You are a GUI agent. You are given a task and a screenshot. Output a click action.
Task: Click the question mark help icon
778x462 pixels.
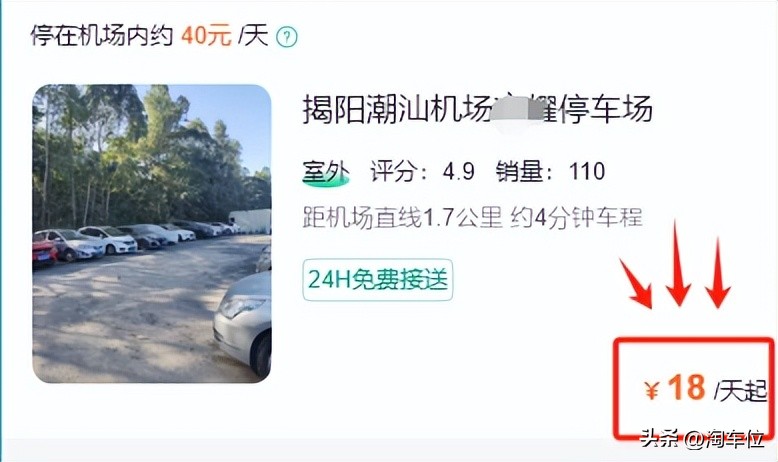287,37
